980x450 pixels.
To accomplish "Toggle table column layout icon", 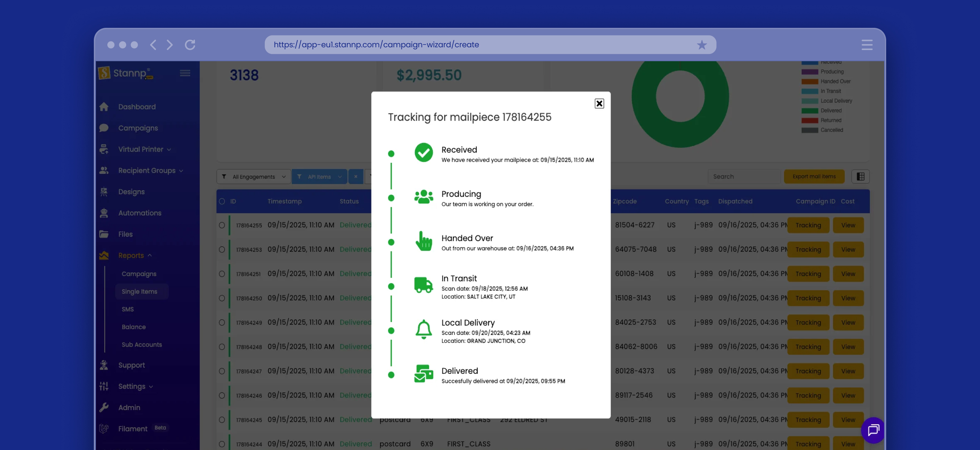I will [860, 177].
